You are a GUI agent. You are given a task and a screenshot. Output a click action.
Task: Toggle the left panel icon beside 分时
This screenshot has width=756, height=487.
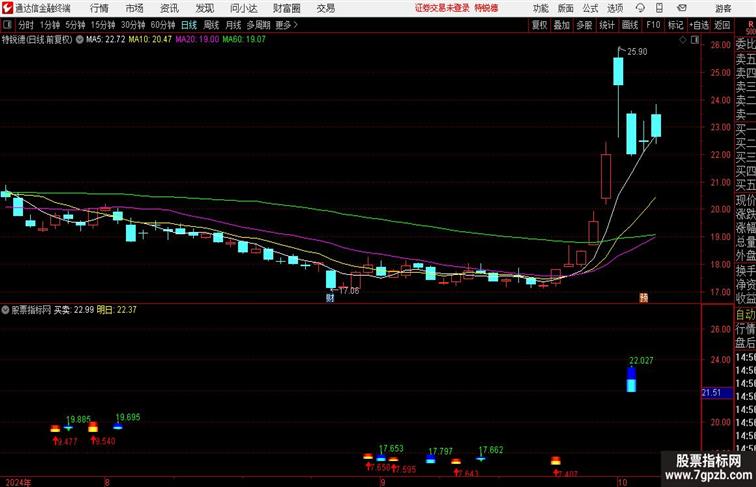(x=7, y=25)
